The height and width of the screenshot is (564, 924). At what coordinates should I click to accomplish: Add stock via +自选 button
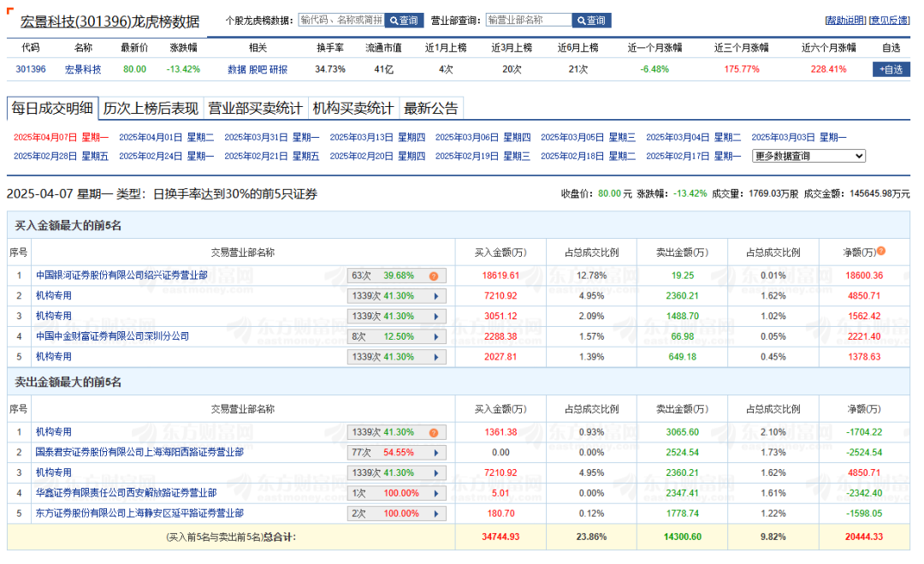tap(891, 69)
